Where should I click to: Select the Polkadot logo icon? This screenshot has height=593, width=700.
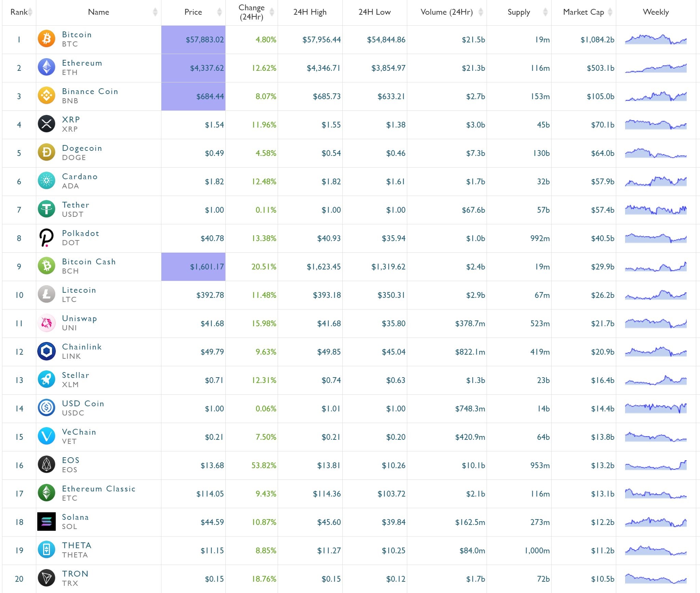[47, 237]
